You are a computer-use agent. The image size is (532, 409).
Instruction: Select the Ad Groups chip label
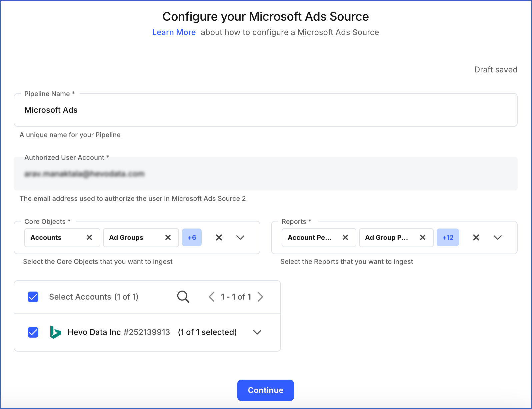(126, 238)
